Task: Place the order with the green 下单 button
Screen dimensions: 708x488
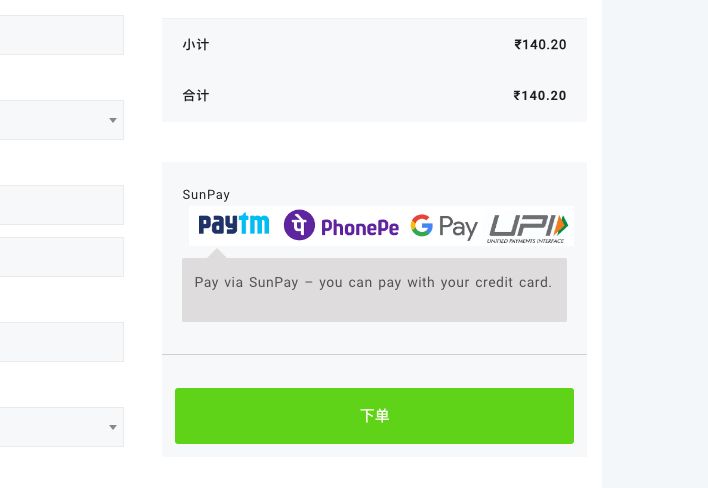Action: coord(374,416)
